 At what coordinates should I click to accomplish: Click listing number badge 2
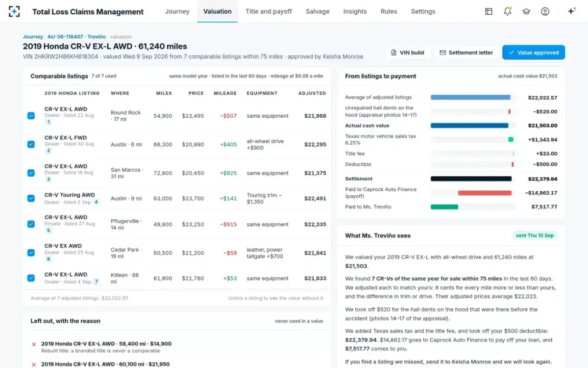(x=49, y=151)
